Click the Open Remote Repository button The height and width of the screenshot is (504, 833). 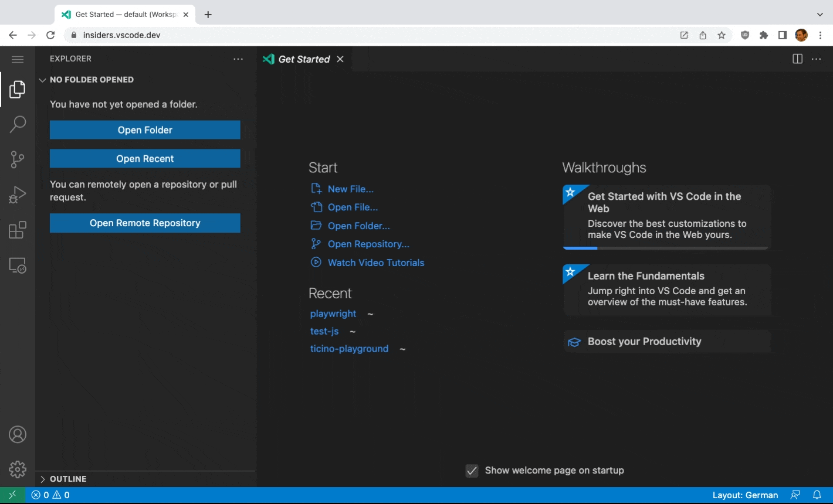click(145, 223)
